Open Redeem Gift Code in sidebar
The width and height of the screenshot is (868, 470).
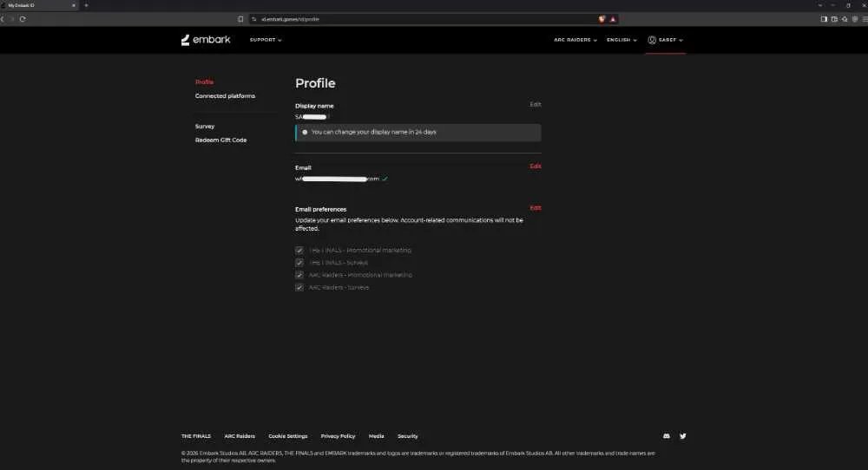coord(220,140)
